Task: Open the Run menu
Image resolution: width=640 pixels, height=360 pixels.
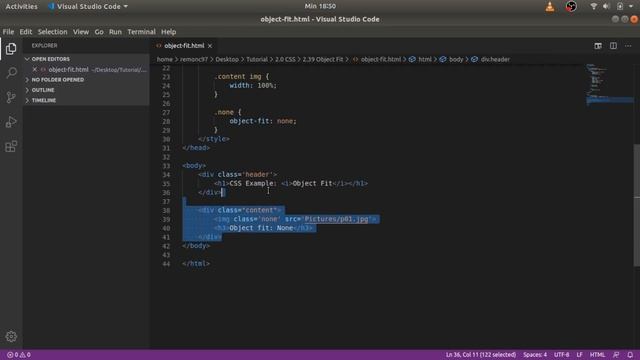Action: (115, 32)
